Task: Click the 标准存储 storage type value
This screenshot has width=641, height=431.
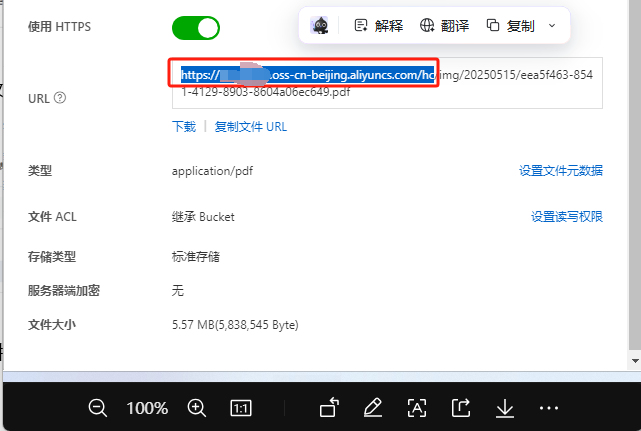Action: tap(195, 257)
